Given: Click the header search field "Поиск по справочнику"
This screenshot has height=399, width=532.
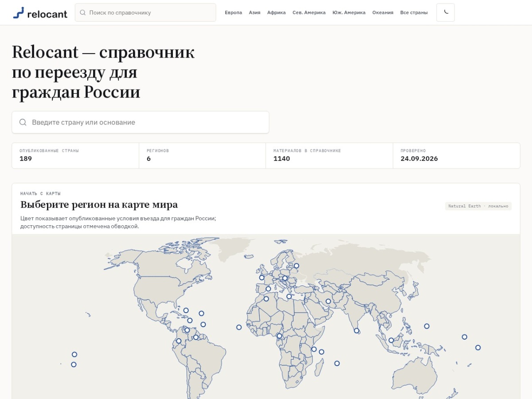Looking at the screenshot, I should [x=145, y=12].
